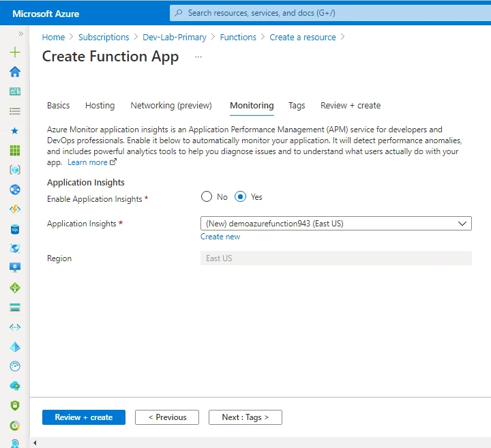Switch to the Basics tab

tap(58, 106)
